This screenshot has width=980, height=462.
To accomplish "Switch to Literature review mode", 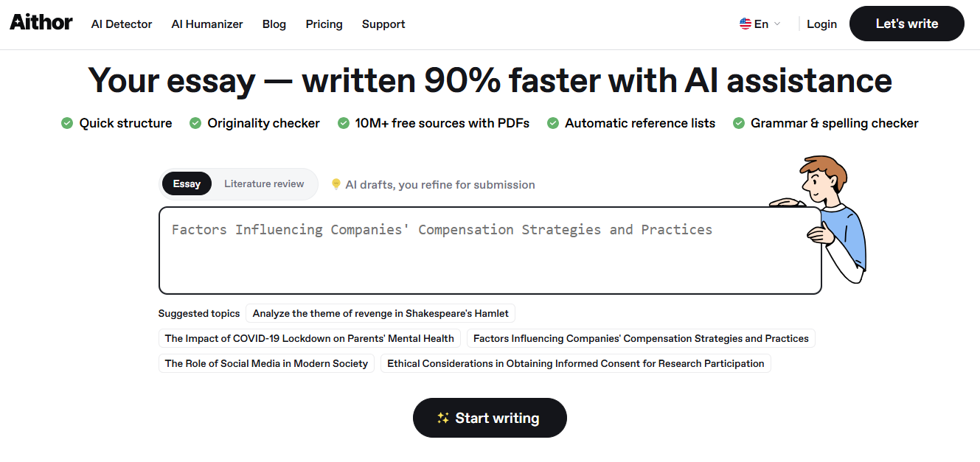I will point(264,184).
